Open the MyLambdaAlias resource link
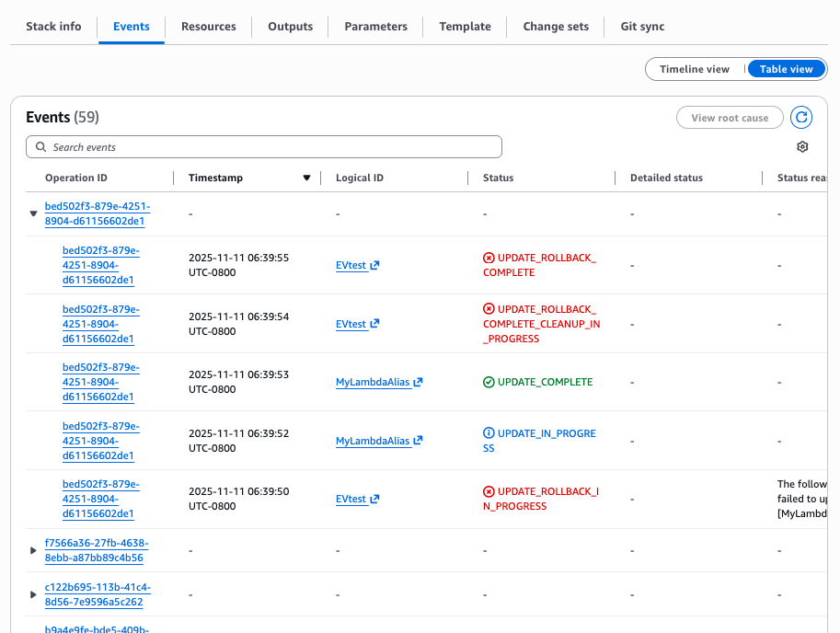 coord(373,382)
